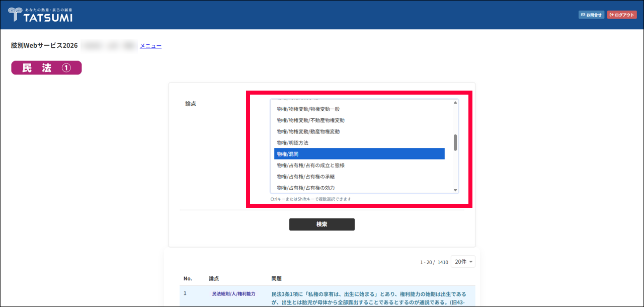This screenshot has width=644, height=307.
Task: Click the 論点 listbox scrollbar thumb
Action: (x=455, y=142)
